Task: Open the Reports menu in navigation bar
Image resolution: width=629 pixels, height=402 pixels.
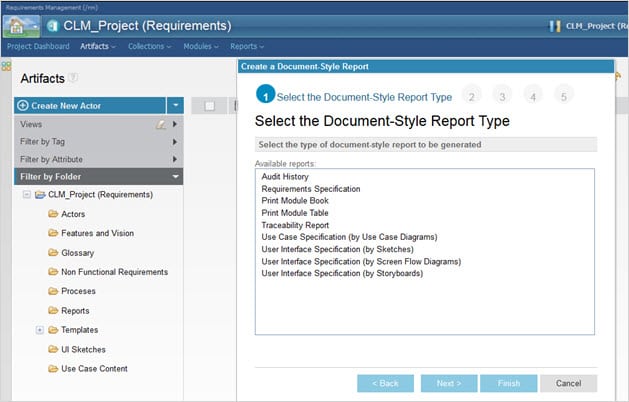Action: tap(246, 46)
